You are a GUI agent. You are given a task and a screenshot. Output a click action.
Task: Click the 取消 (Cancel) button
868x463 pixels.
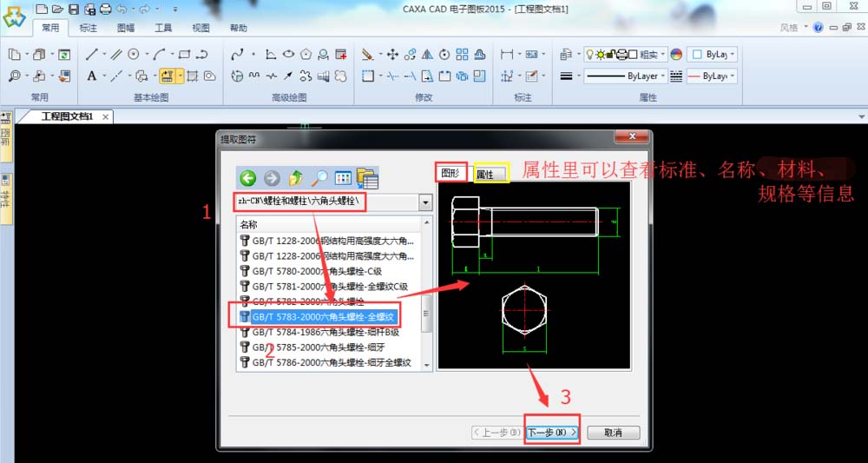point(614,432)
